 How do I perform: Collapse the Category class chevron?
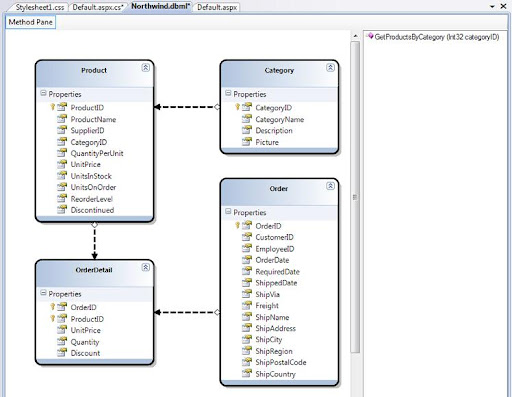330,68
